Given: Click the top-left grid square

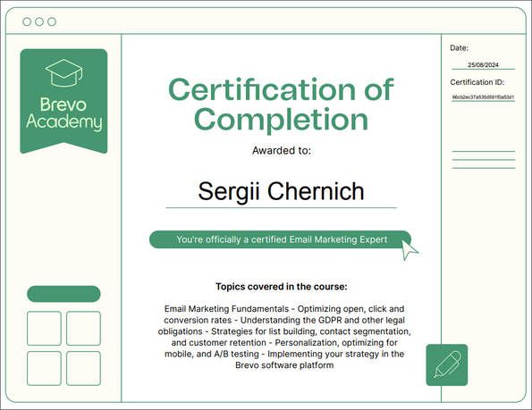Looking at the screenshot, I should click(x=44, y=329).
